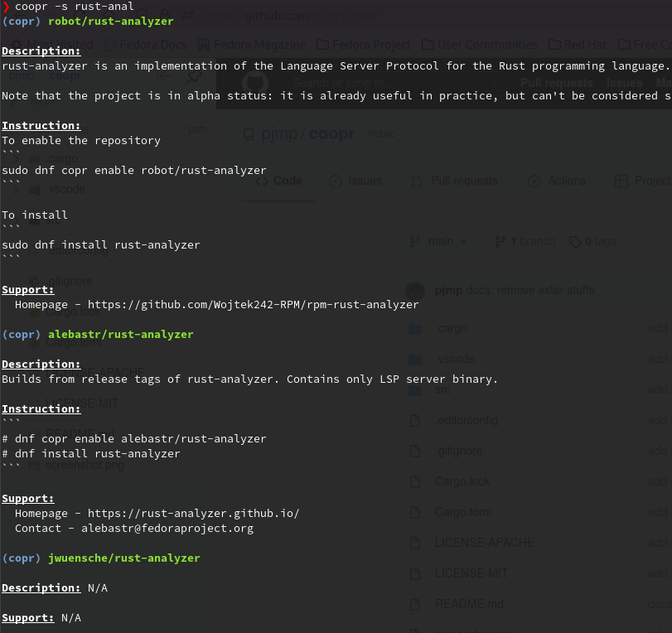Click the GitHub 'Search or jump to' field
672x633 pixels.
click(x=394, y=83)
